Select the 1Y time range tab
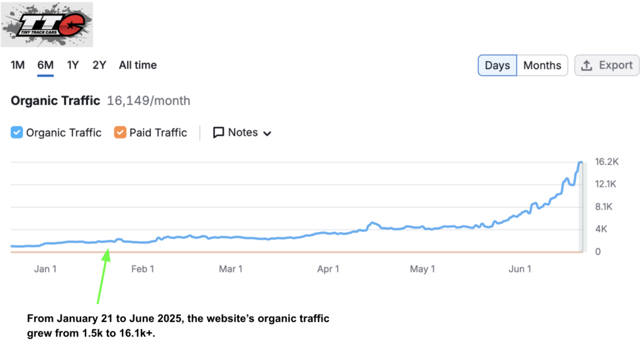The image size is (644, 346). pos(73,65)
